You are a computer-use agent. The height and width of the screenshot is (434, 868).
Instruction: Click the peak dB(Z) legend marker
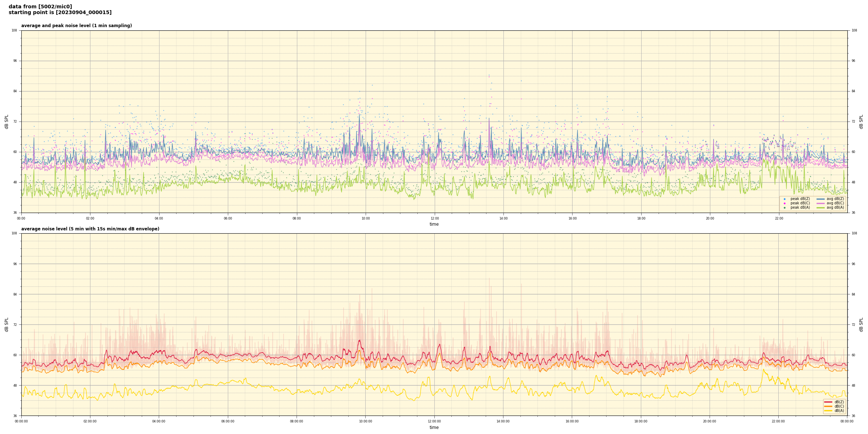[784, 199]
